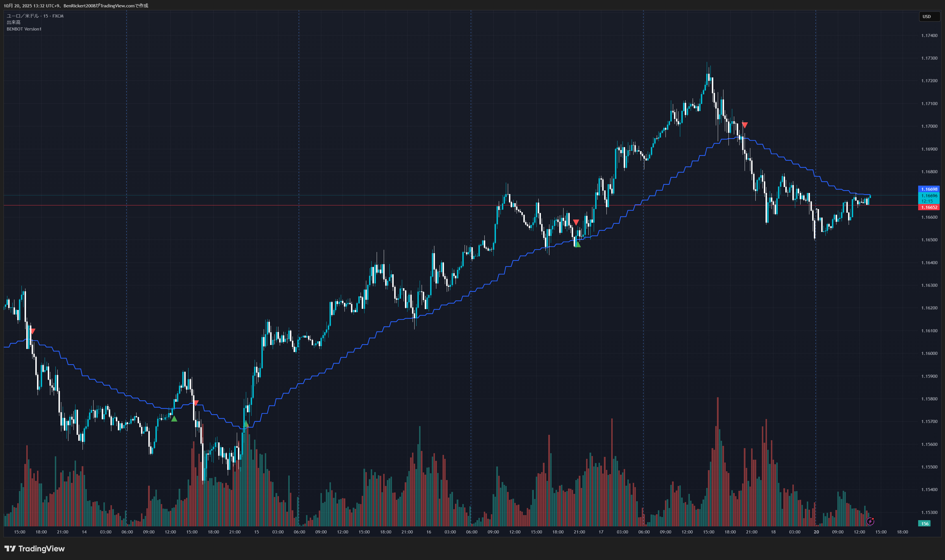
Task: Click the green 156 volume value label
Action: point(925,523)
